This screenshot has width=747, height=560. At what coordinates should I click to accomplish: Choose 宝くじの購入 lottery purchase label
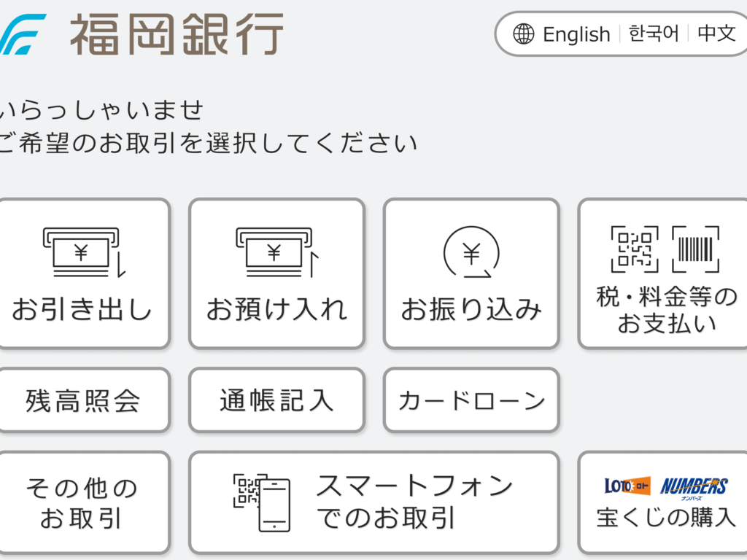(x=666, y=518)
